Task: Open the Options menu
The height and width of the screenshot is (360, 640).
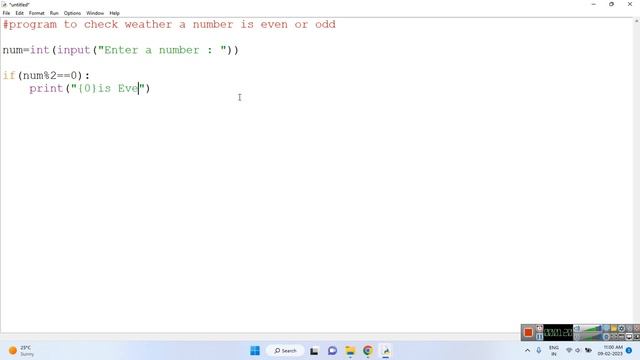Action: pyautogui.click(x=72, y=13)
